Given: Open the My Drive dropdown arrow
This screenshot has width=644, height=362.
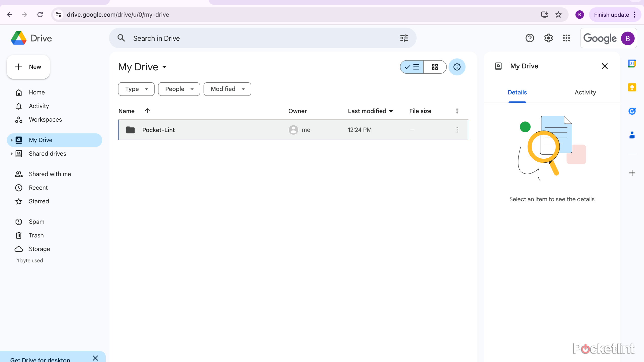Looking at the screenshot, I should pos(165,67).
